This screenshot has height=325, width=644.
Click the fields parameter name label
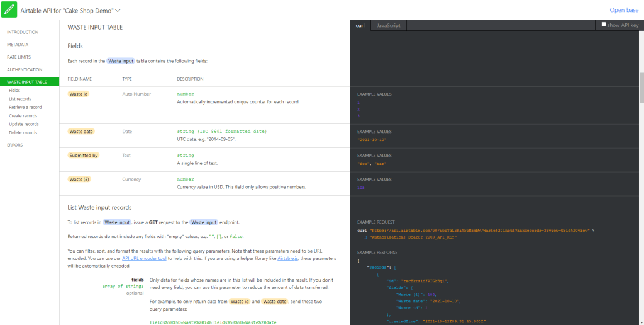point(138,279)
